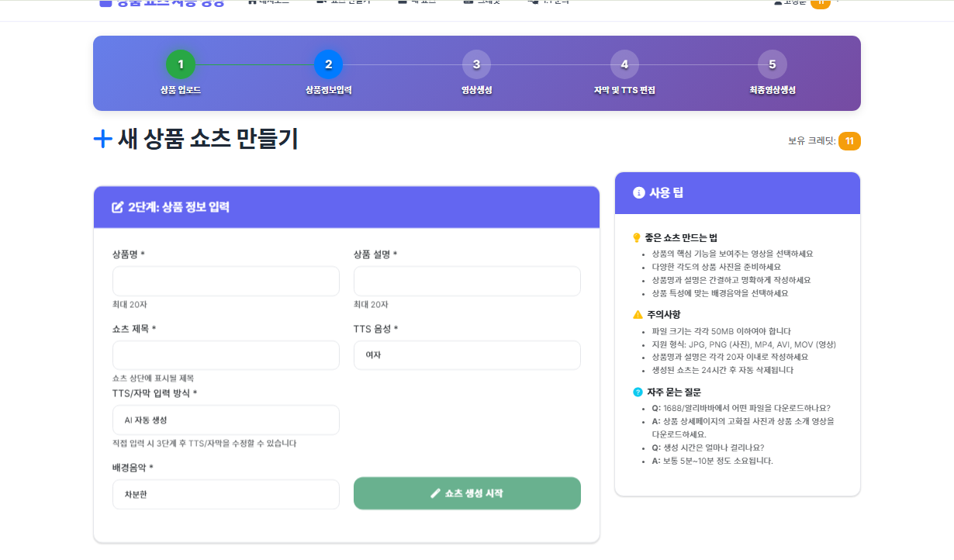Viewport: 954px width, 560px height.
Task: Open the TTS 음성 dropdown showing 여자
Action: coord(467,355)
